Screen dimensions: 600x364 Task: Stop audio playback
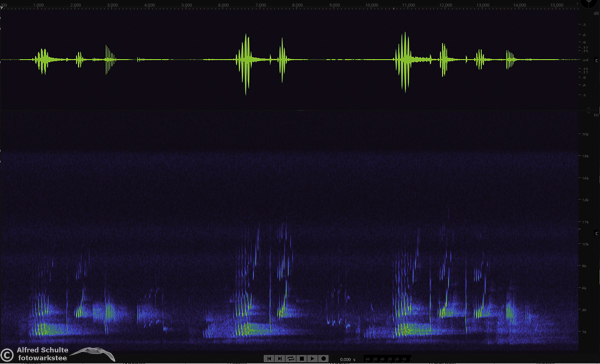click(302, 358)
